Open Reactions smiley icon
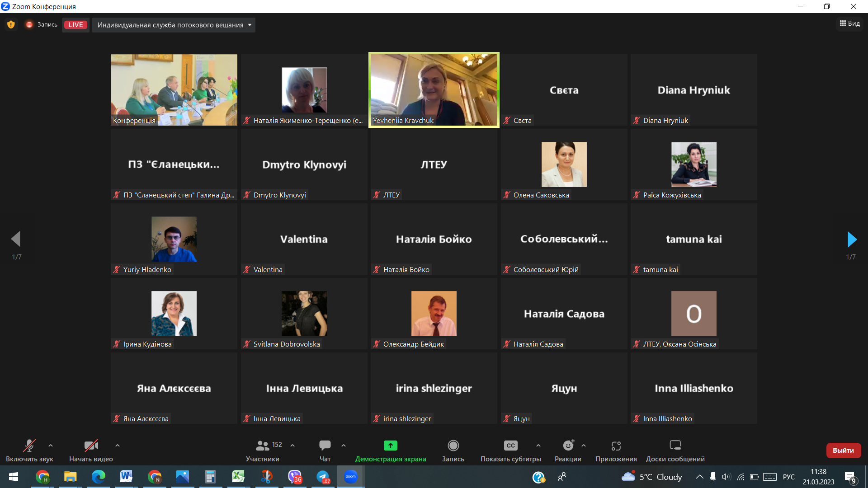This screenshot has height=488, width=868. [568, 446]
